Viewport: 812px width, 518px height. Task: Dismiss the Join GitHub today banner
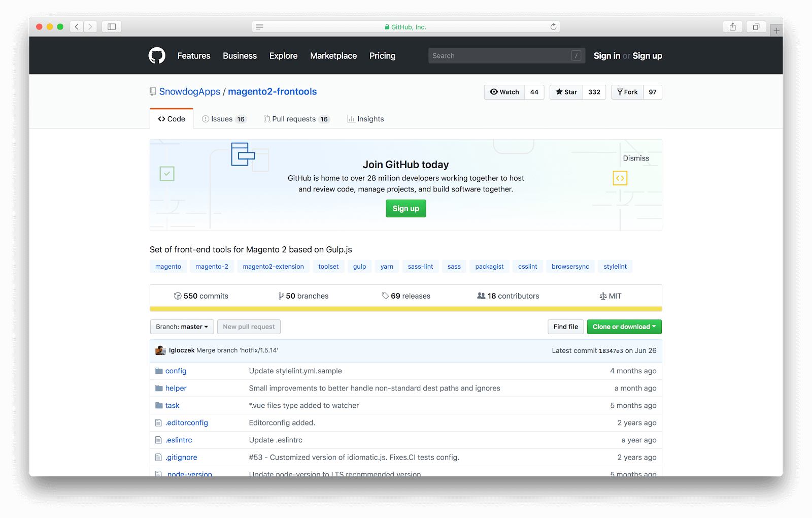click(x=636, y=158)
